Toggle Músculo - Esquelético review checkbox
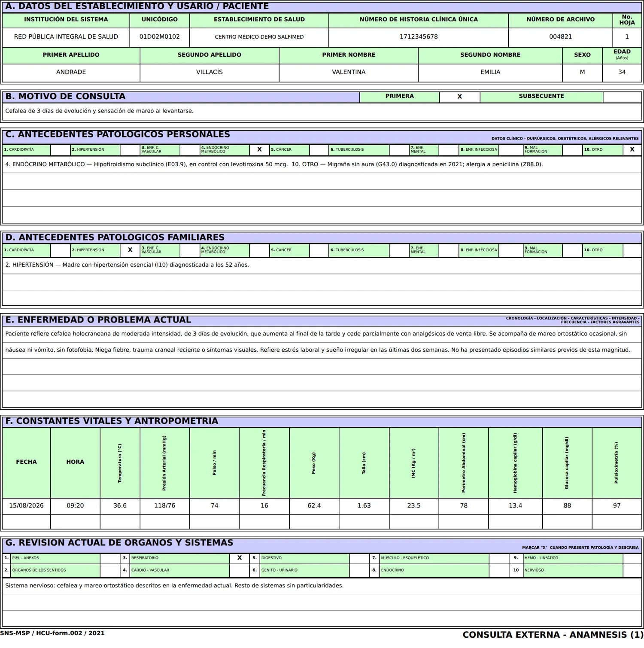 coord(499,558)
